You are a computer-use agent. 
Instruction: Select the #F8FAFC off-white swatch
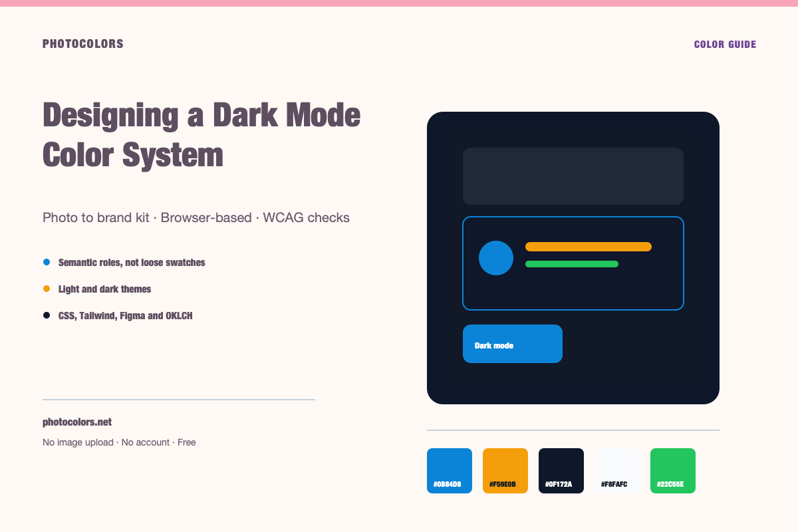point(617,471)
